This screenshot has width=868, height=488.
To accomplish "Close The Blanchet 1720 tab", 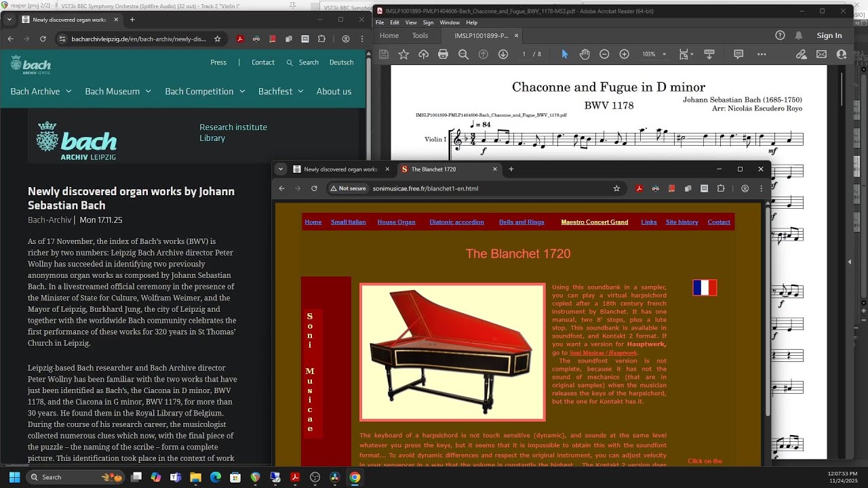I will 495,169.
